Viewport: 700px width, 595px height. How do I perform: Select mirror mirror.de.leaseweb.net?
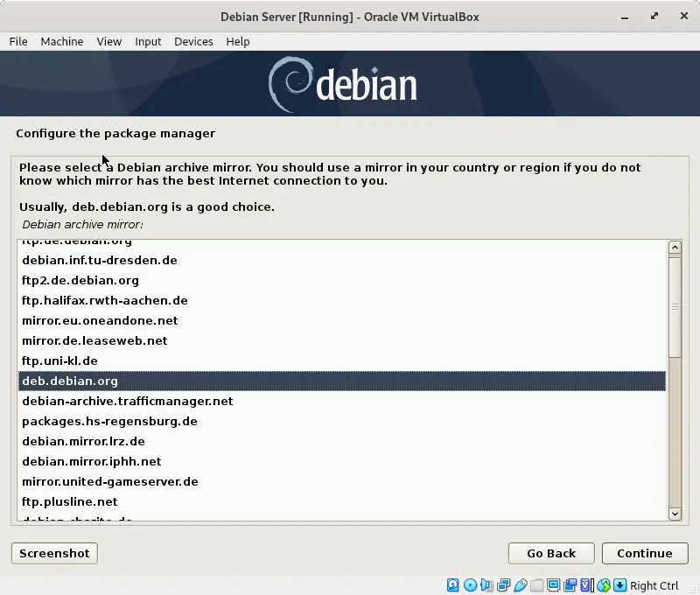coord(342,340)
